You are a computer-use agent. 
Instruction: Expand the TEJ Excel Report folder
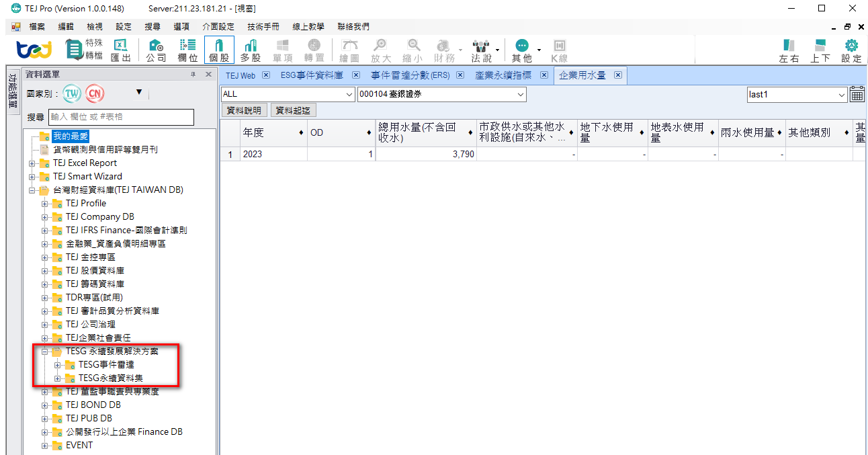(x=32, y=163)
